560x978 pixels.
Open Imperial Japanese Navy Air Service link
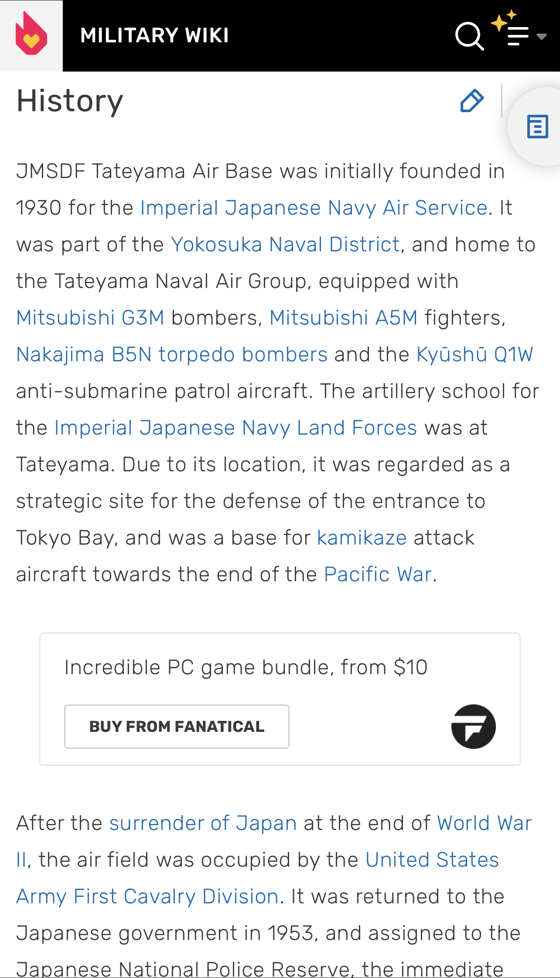(x=314, y=208)
